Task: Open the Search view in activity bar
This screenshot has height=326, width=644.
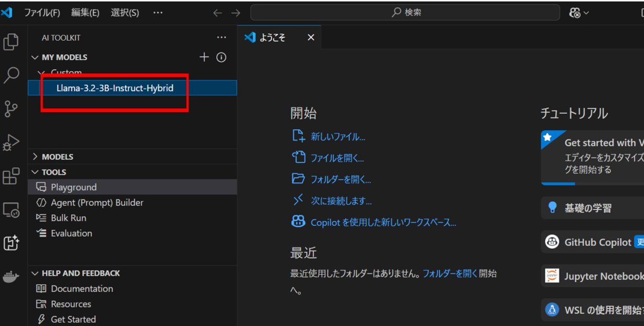Action: coord(11,75)
